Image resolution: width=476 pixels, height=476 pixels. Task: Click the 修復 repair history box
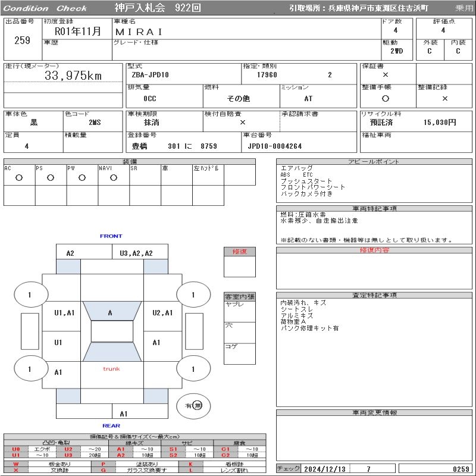point(240,262)
